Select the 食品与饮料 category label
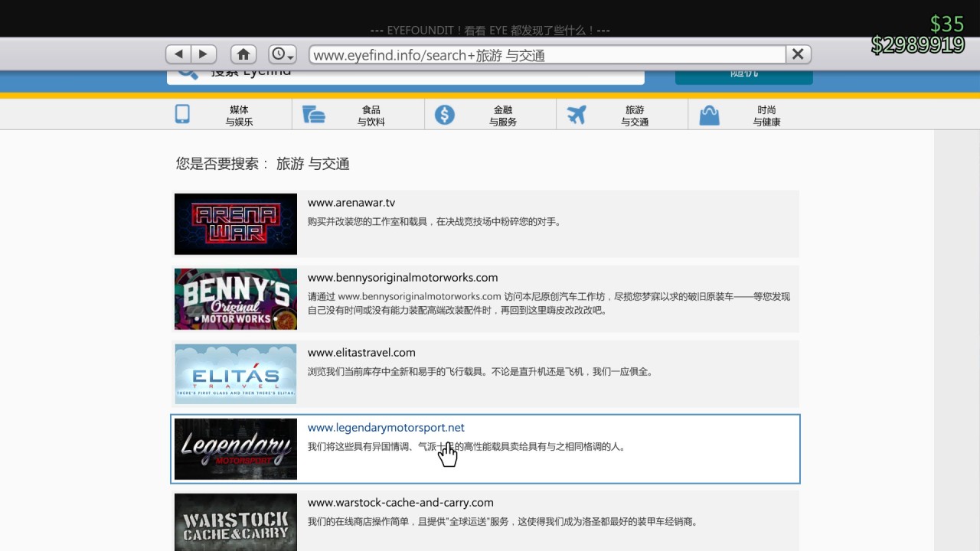 [371, 116]
